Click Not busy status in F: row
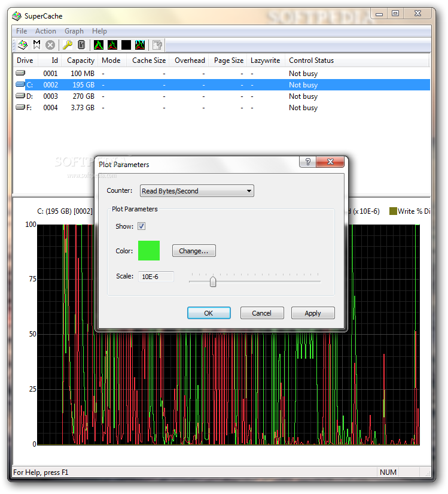This screenshot has height=494, width=448. (303, 107)
